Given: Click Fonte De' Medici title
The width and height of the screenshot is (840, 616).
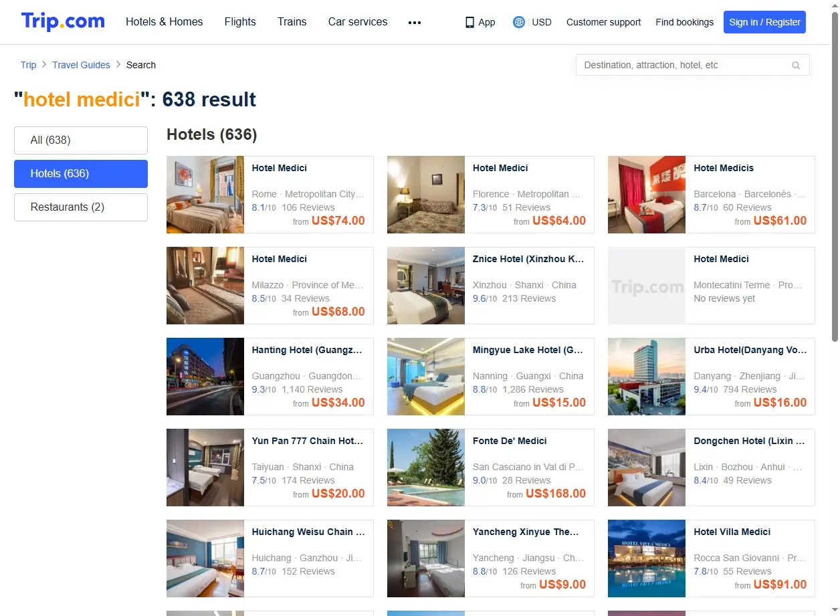Looking at the screenshot, I should [x=510, y=441].
